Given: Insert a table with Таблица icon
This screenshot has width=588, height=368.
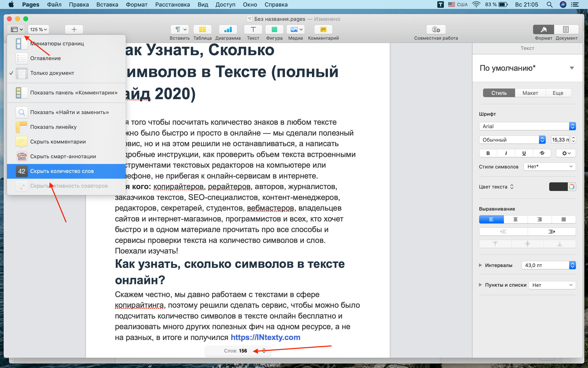Looking at the screenshot, I should click(202, 29).
